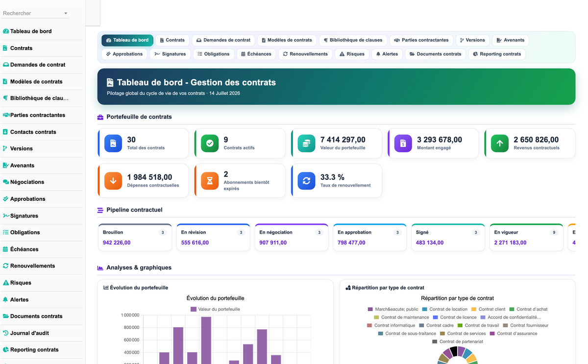Open the Obligations top tab
588x364 pixels.
click(214, 54)
